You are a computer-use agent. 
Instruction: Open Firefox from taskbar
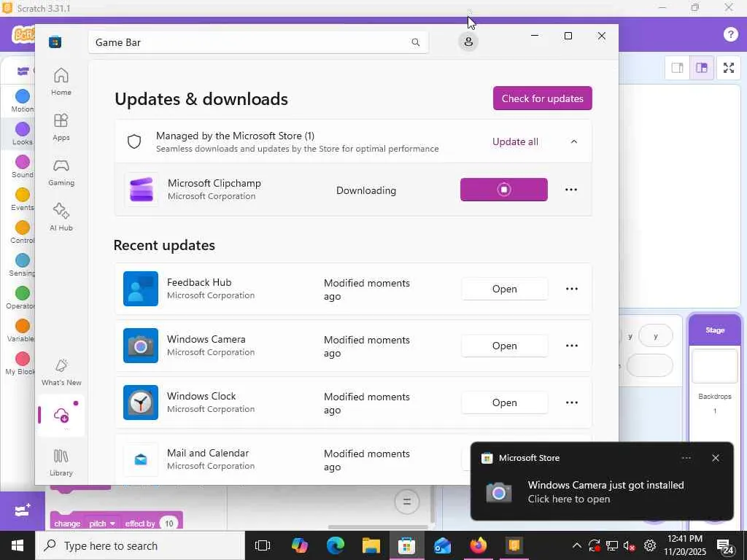pyautogui.click(x=479, y=545)
